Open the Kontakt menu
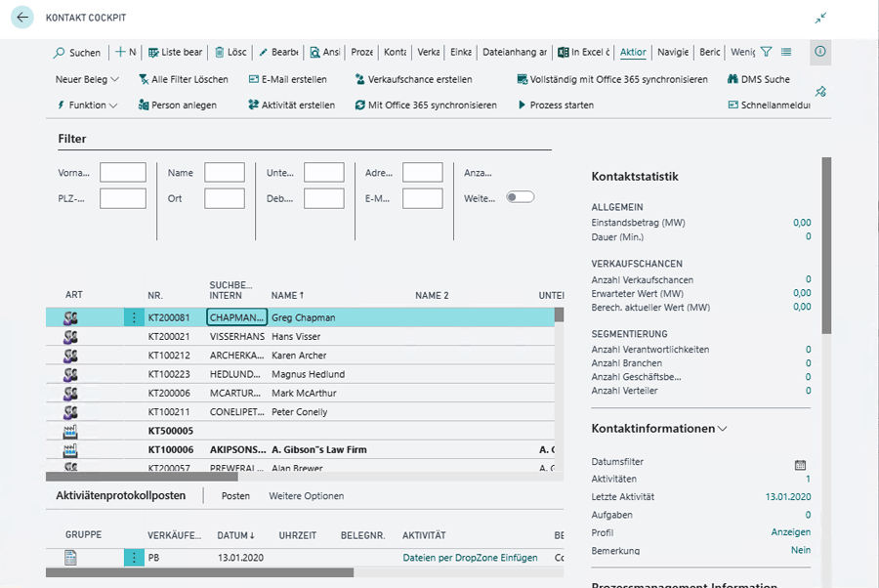Viewport: 879px width, 588px height. tap(396, 52)
